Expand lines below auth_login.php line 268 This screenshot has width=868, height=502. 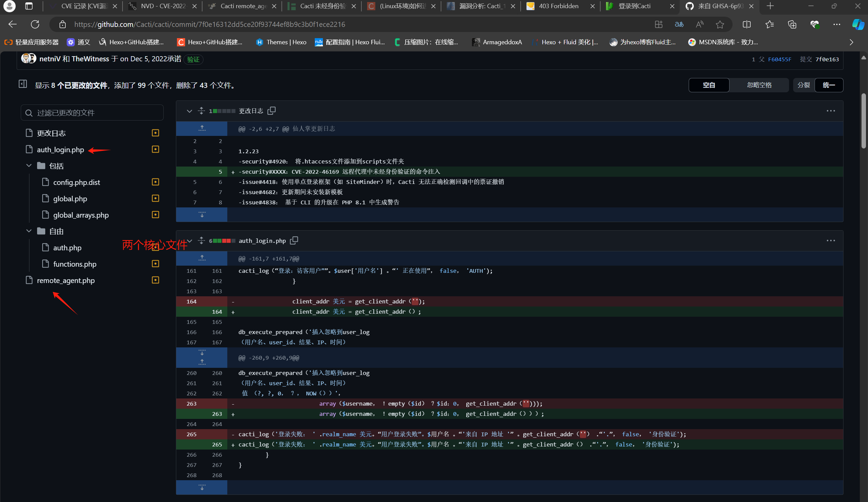(202, 487)
